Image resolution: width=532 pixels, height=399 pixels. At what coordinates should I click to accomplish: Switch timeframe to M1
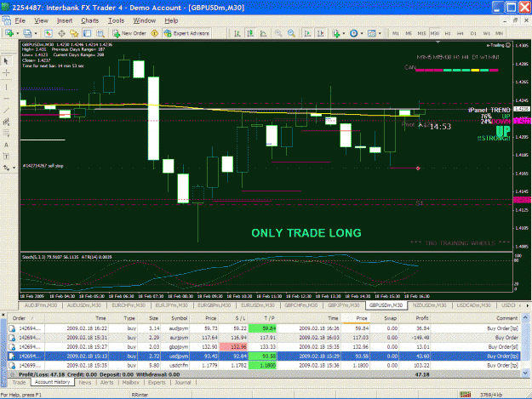(396, 33)
